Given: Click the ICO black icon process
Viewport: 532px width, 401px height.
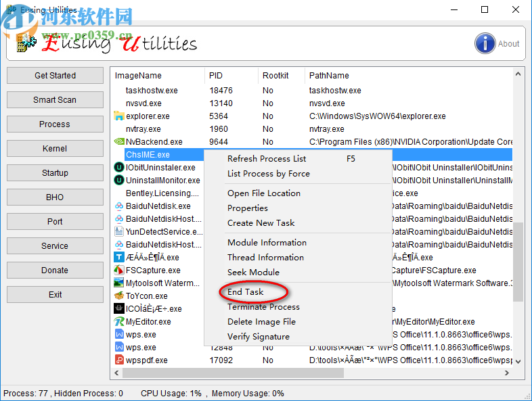Looking at the screenshot, I should (x=118, y=308).
